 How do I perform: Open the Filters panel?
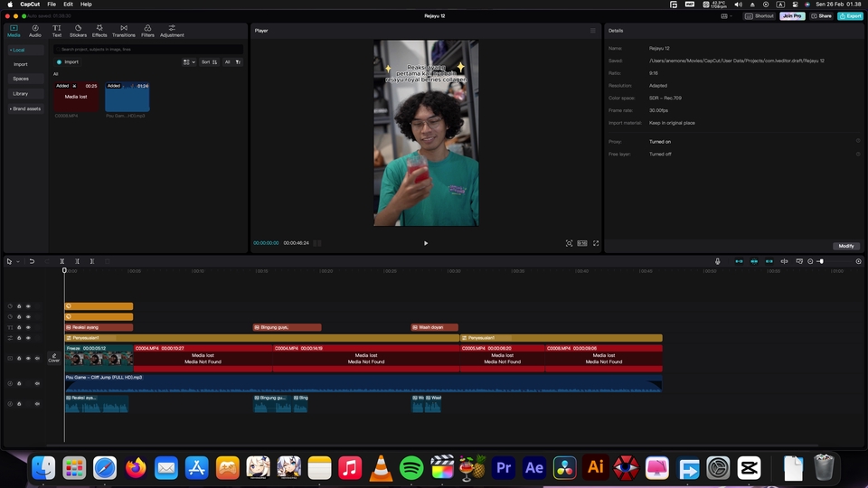click(147, 31)
